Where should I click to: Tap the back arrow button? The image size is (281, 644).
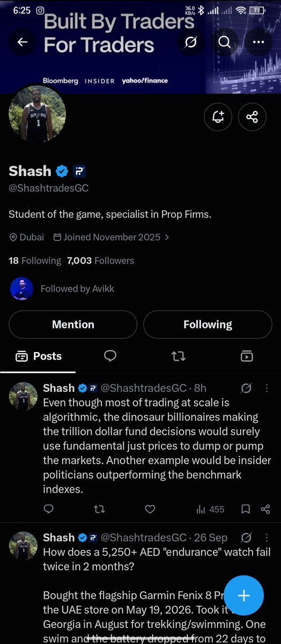point(23,42)
